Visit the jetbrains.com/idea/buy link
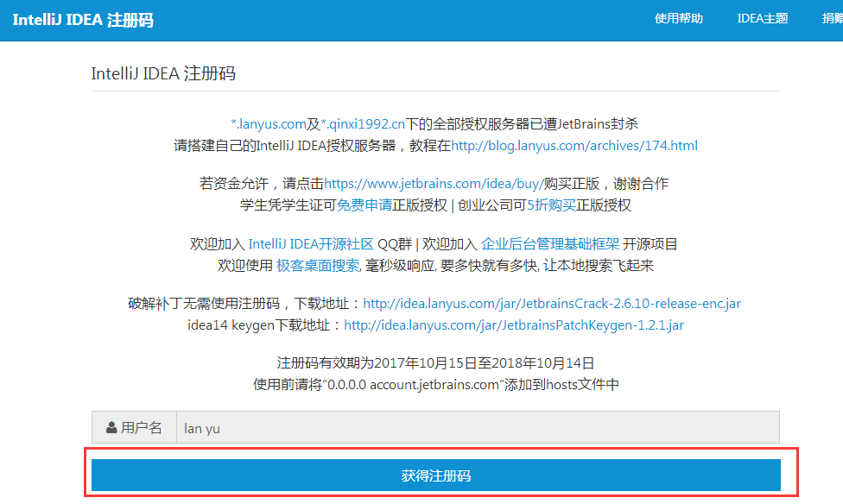Viewport: 843px width, 504px height. coord(434,184)
